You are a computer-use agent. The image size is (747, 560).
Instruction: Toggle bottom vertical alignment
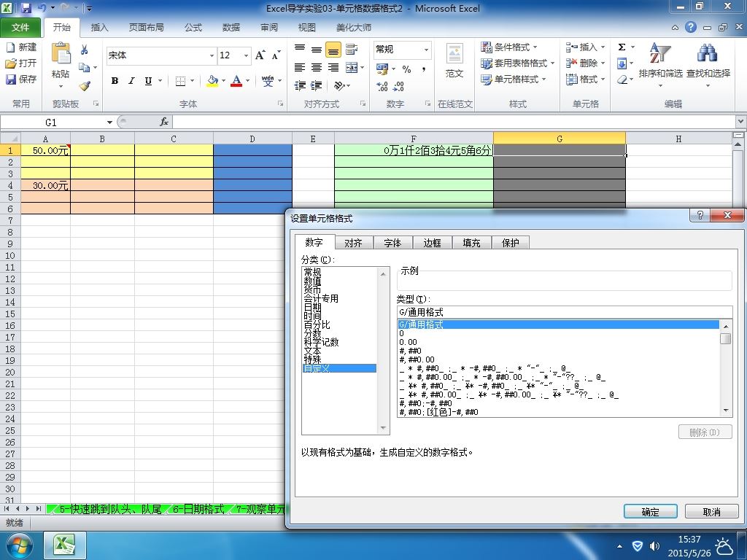pos(333,49)
